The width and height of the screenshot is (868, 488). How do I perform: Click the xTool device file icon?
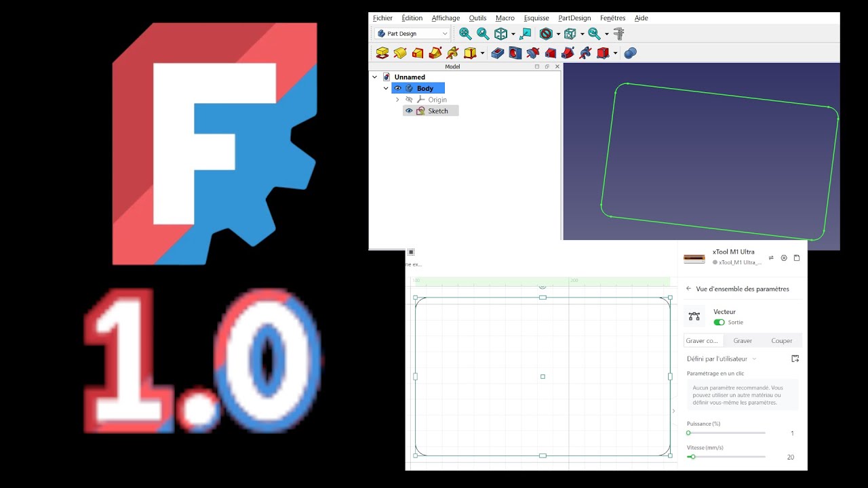[797, 258]
